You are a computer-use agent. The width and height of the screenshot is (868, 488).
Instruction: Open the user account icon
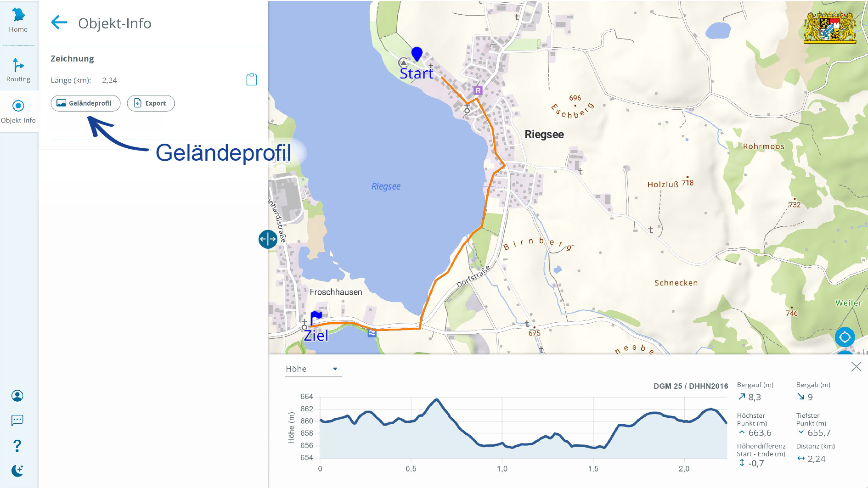[x=17, y=396]
